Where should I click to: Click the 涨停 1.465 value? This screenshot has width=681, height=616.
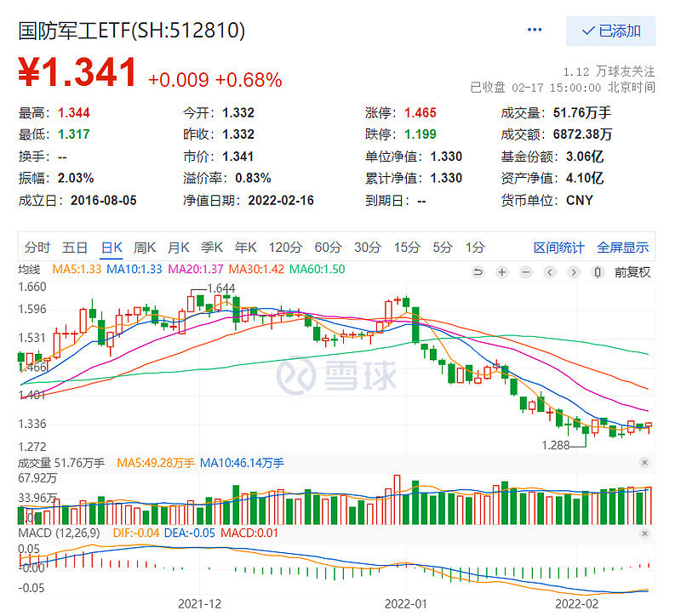[x=420, y=113]
